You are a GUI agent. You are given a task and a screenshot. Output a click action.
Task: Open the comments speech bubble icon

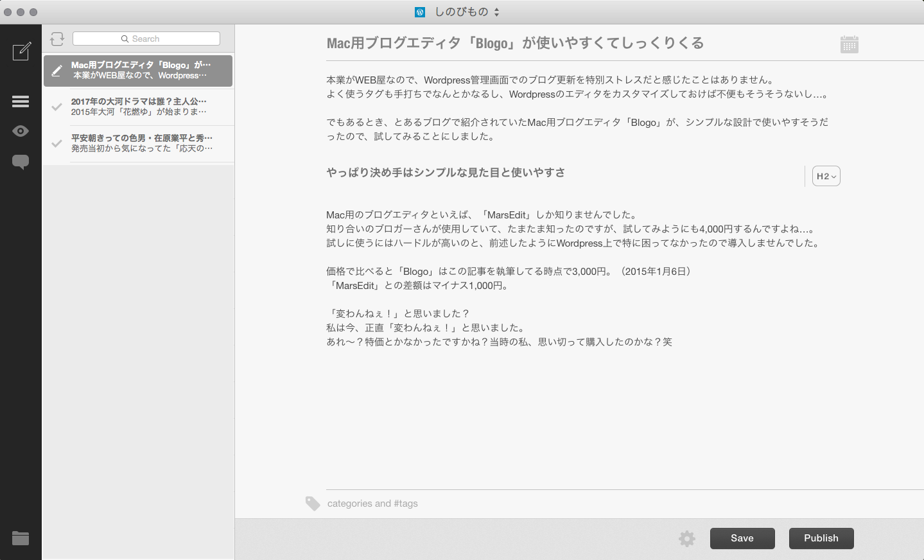point(21,162)
